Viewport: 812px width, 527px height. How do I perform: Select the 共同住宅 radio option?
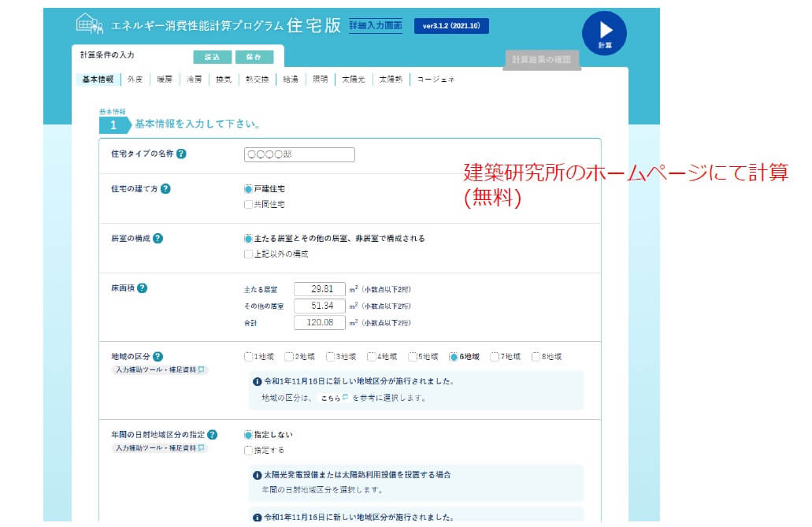point(249,205)
